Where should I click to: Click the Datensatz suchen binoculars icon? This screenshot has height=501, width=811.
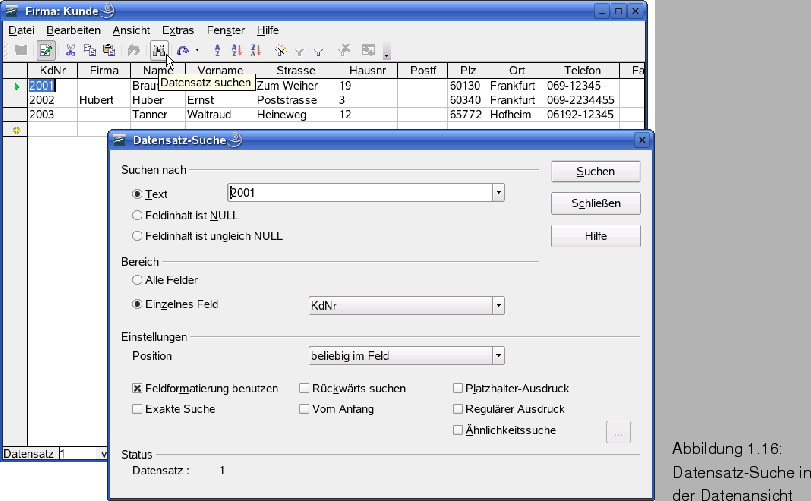click(158, 50)
